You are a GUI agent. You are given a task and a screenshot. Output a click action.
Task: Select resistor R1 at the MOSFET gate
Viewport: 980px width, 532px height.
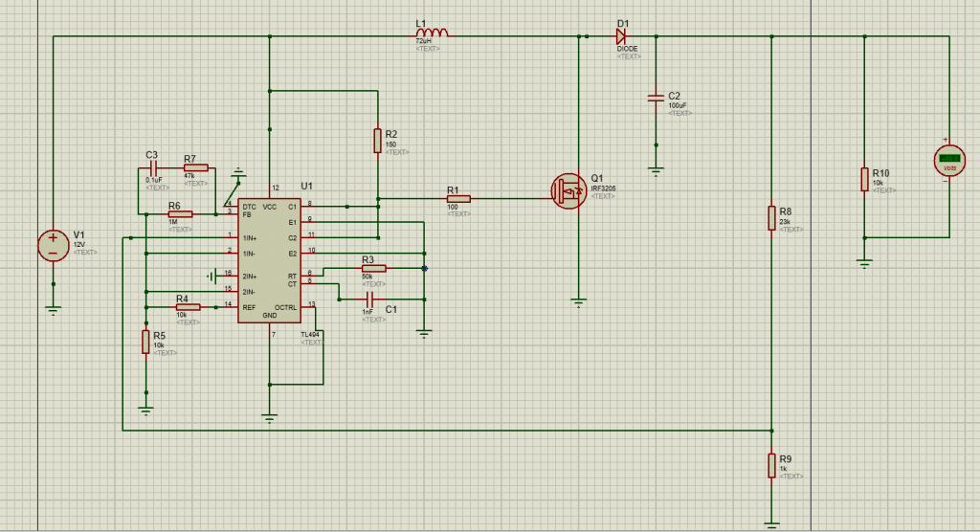[458, 199]
